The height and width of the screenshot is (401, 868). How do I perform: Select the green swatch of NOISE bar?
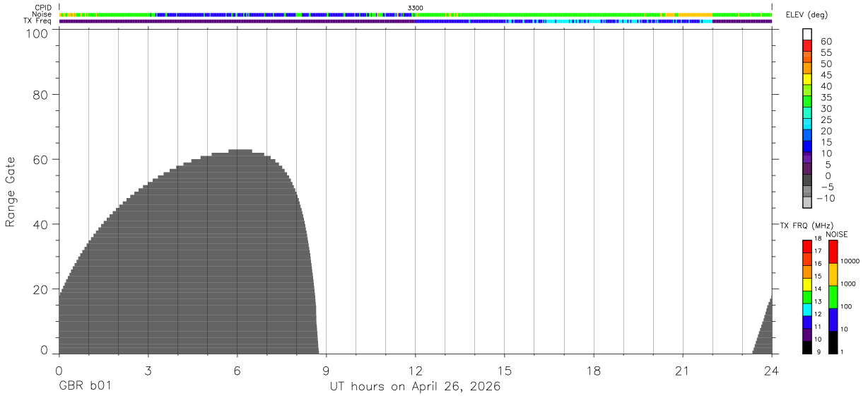[x=833, y=297]
